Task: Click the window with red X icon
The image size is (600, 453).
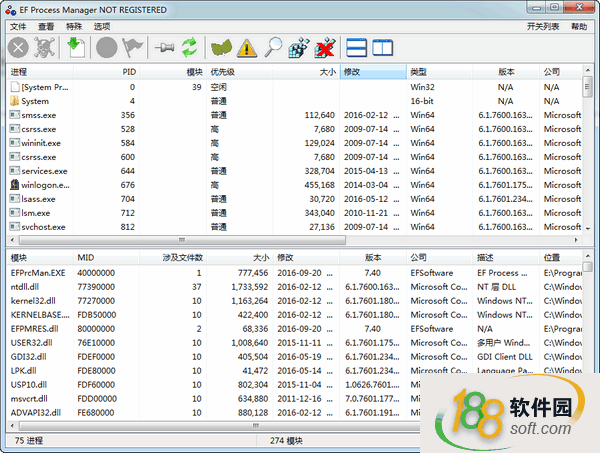Action: click(324, 47)
